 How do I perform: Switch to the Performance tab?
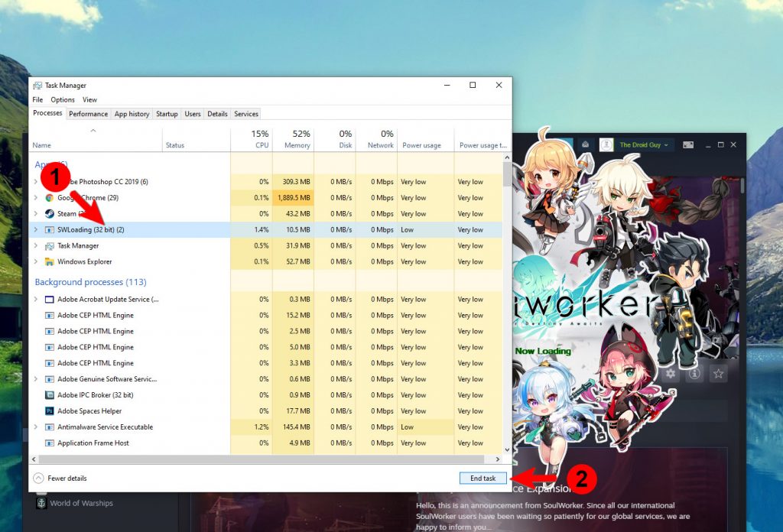pyautogui.click(x=89, y=114)
